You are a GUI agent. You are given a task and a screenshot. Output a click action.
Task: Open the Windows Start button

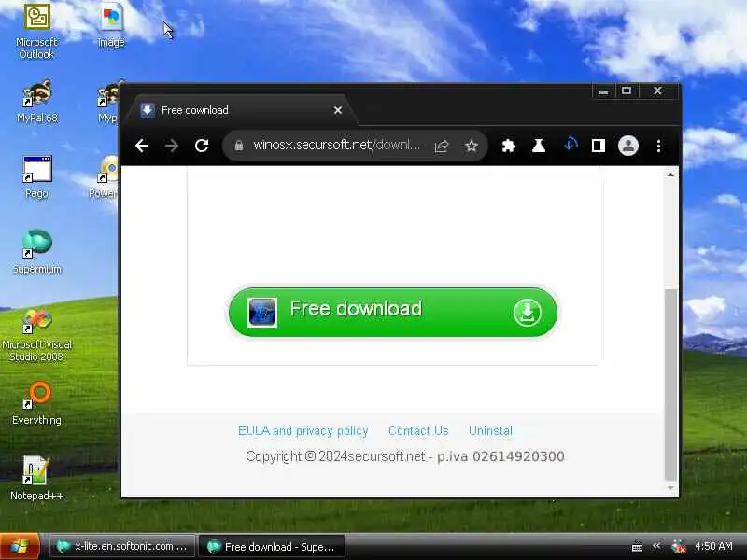pyautogui.click(x=20, y=546)
